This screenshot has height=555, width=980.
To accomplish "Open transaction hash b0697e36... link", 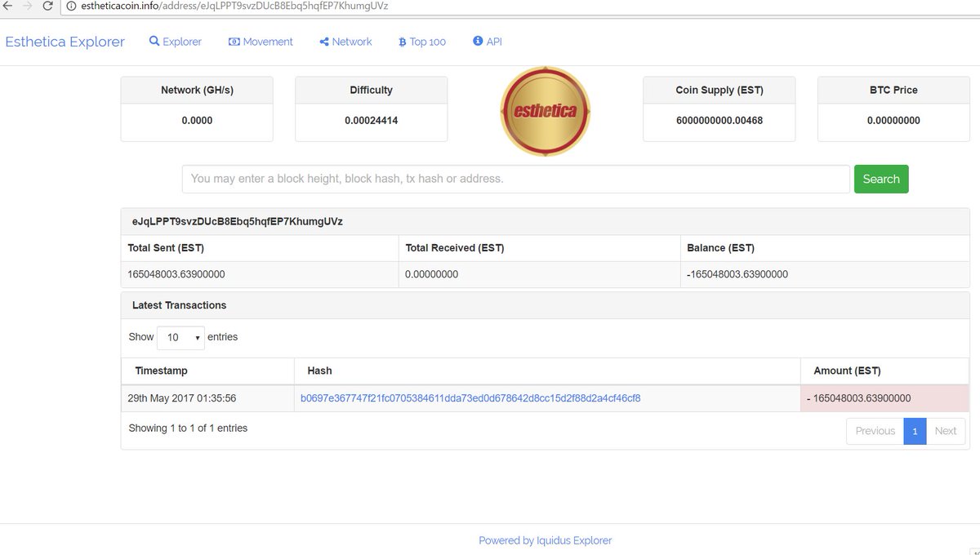I will (470, 398).
